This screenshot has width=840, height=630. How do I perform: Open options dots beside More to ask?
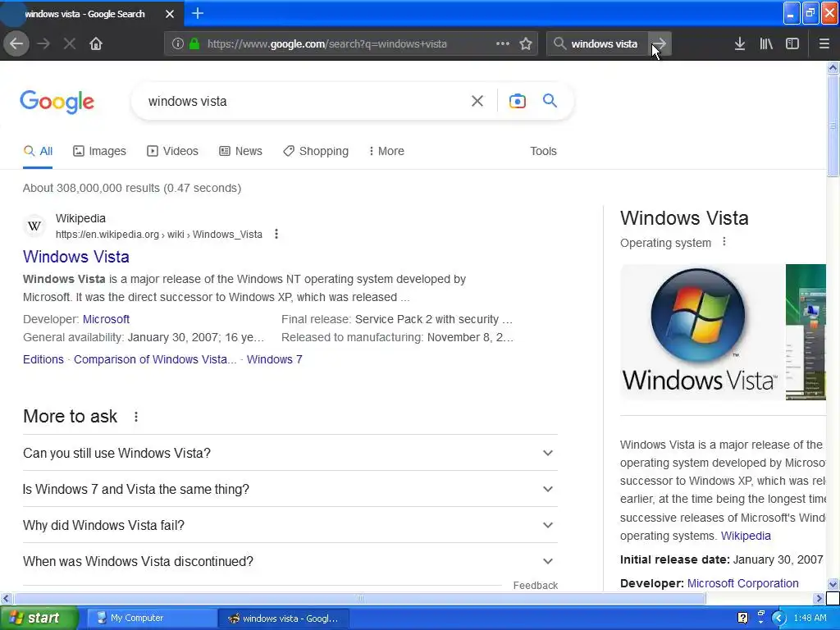pos(136,417)
